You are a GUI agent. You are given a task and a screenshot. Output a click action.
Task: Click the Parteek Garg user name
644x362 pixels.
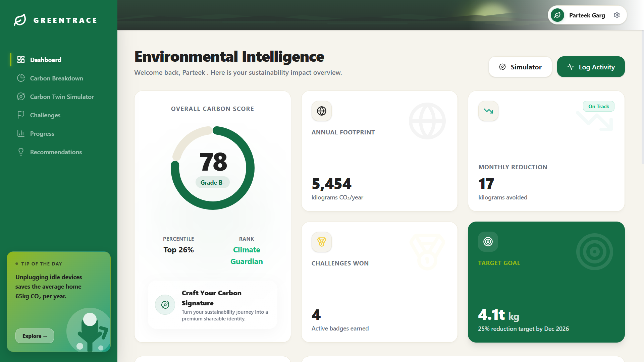(x=587, y=15)
